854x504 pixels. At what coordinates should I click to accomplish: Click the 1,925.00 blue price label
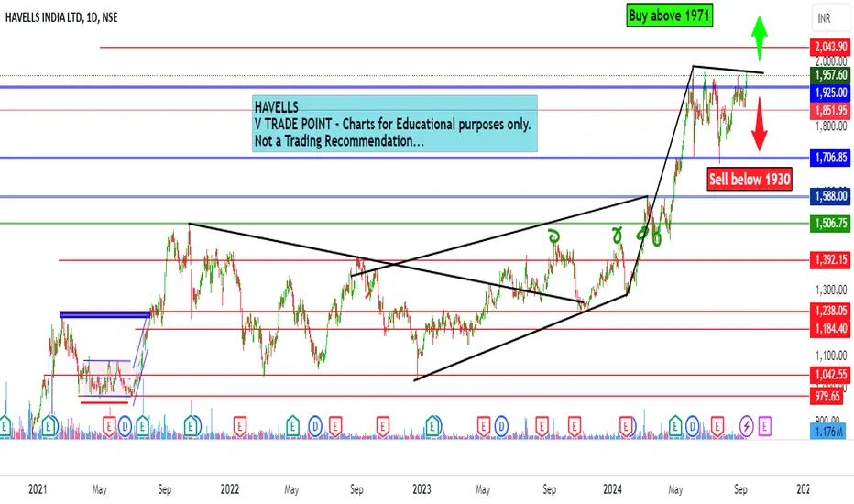(830, 93)
